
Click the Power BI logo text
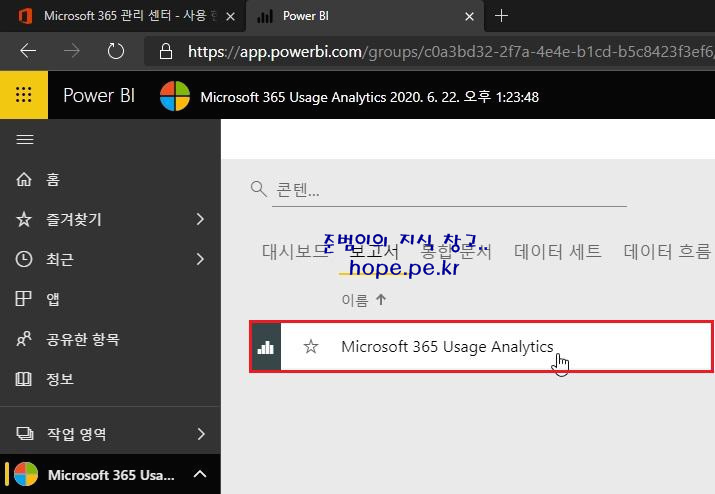pos(99,95)
